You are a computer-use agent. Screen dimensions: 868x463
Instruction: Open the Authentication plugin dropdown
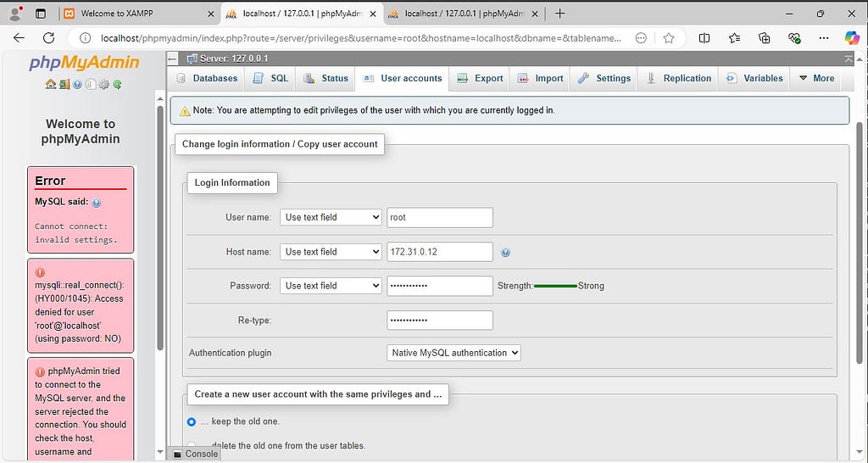coord(453,353)
